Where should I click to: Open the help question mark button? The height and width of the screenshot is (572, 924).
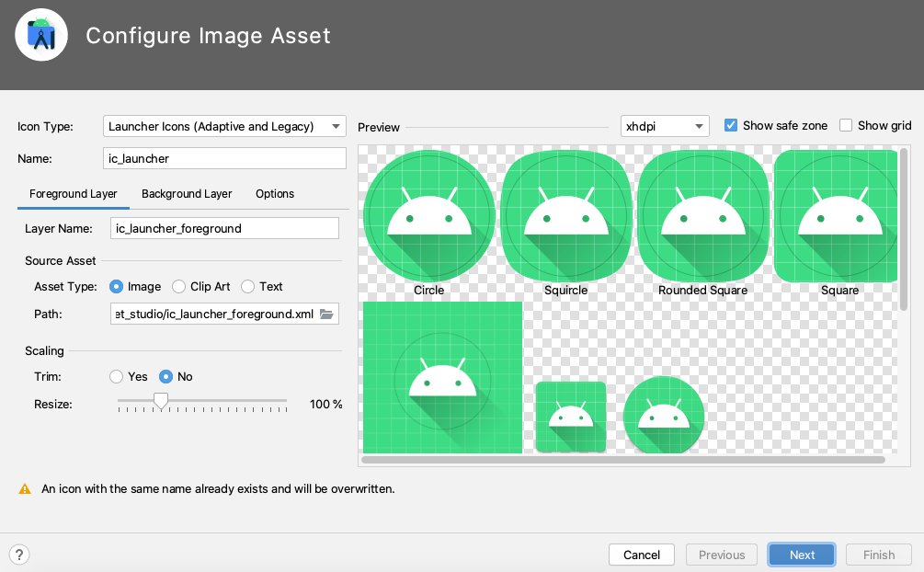pyautogui.click(x=19, y=555)
